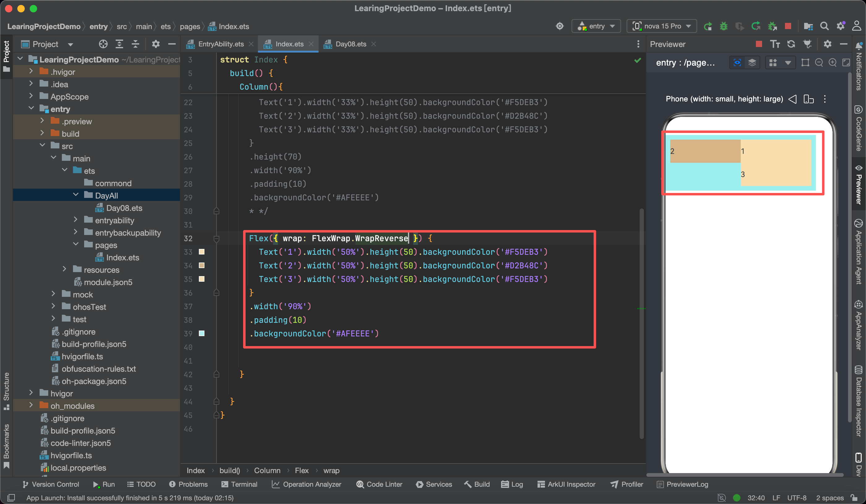Screen dimensions: 866x504
Task: Click the #AFEEEE color swatch in gutter
Action: 202,333
